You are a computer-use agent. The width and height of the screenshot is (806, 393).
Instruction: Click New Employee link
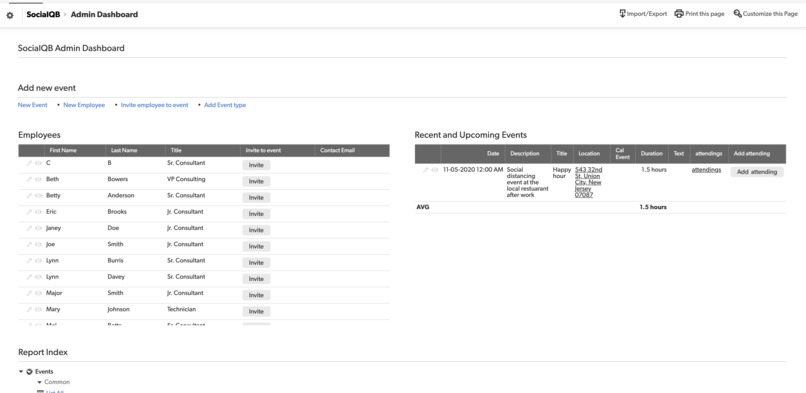coord(84,105)
